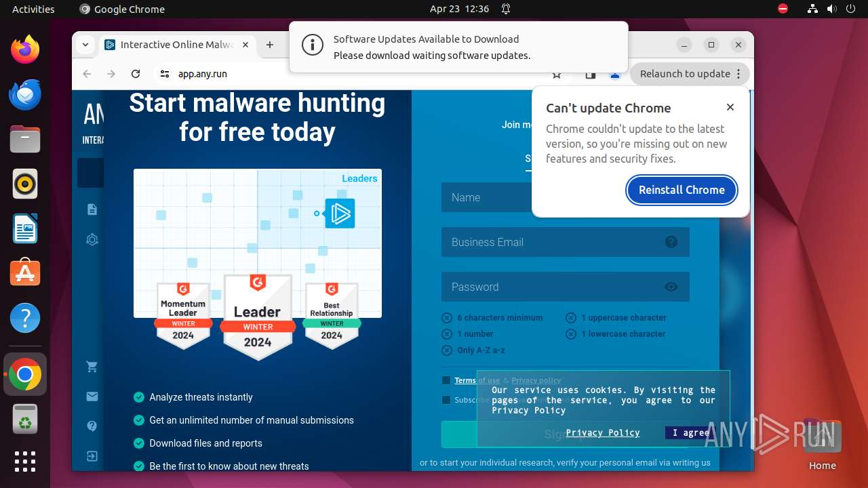868x488 pixels.
Task: Open Chrome side panel icon
Action: point(591,74)
